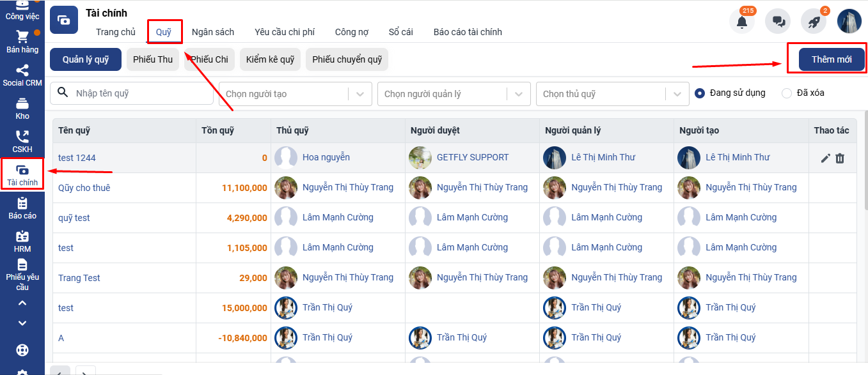
Task: Select the Đang sử dụng radio button
Action: point(700,93)
